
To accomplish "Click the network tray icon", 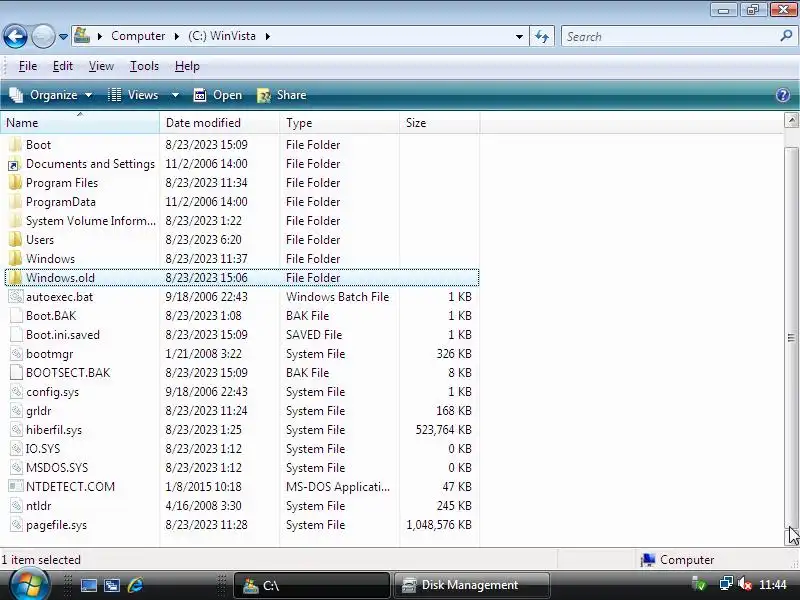I will tap(726, 585).
